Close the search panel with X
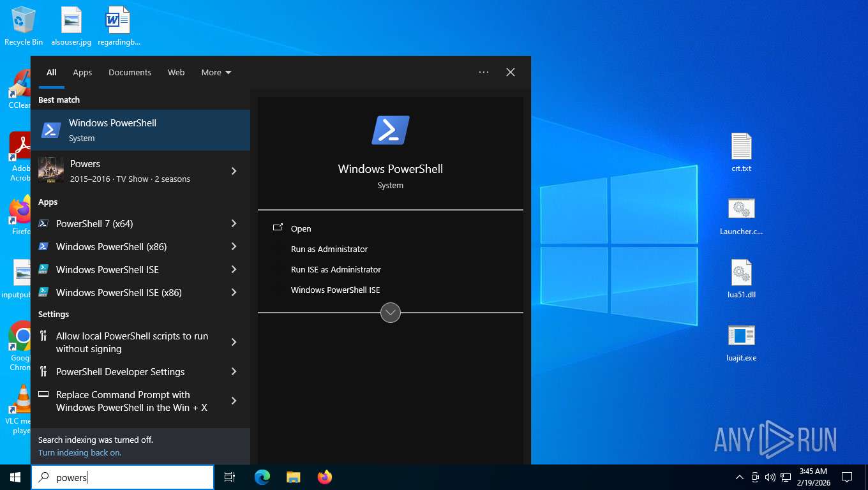 (511, 72)
